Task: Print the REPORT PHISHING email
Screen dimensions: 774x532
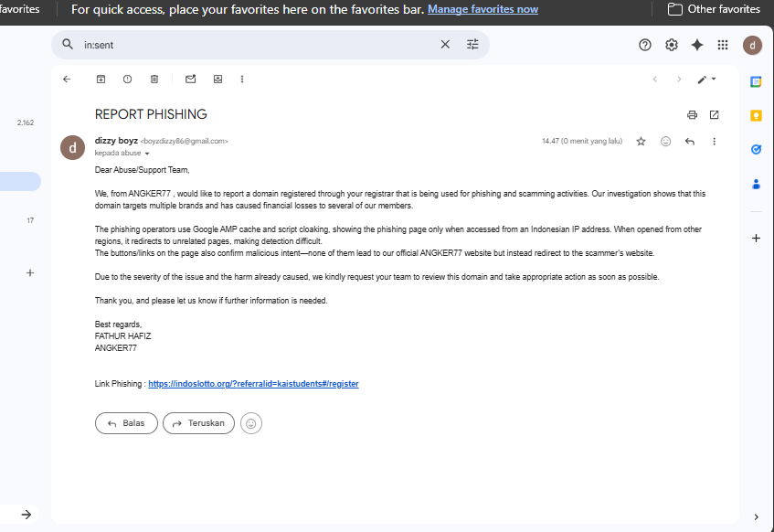Action: [x=692, y=114]
